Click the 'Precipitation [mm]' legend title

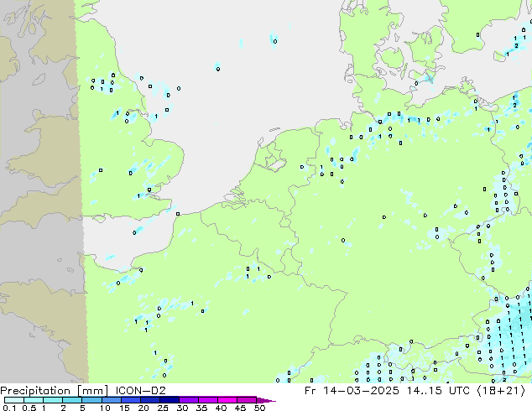point(55,391)
